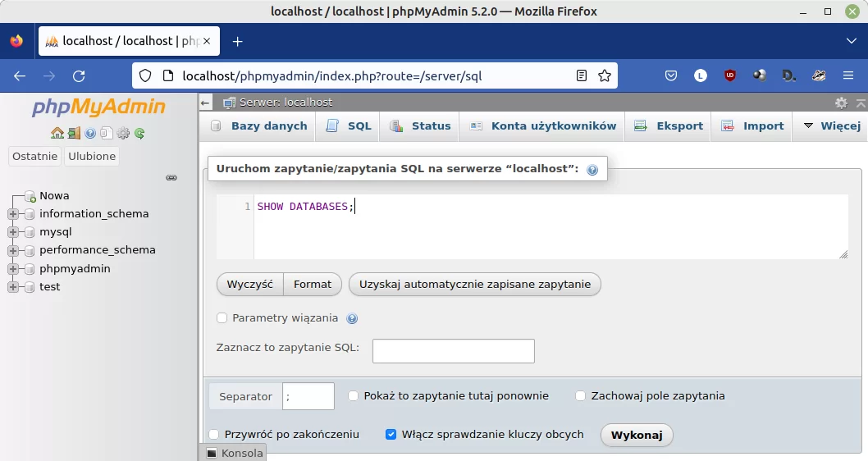868x461 pixels.
Task: Expand the phpmyadmin database node
Action: point(13,269)
